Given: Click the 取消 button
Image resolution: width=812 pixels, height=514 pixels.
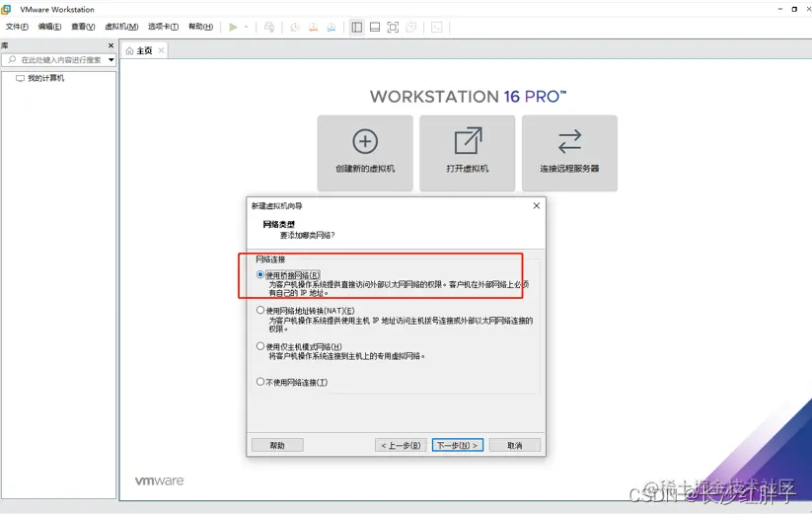Looking at the screenshot, I should pos(515,445).
